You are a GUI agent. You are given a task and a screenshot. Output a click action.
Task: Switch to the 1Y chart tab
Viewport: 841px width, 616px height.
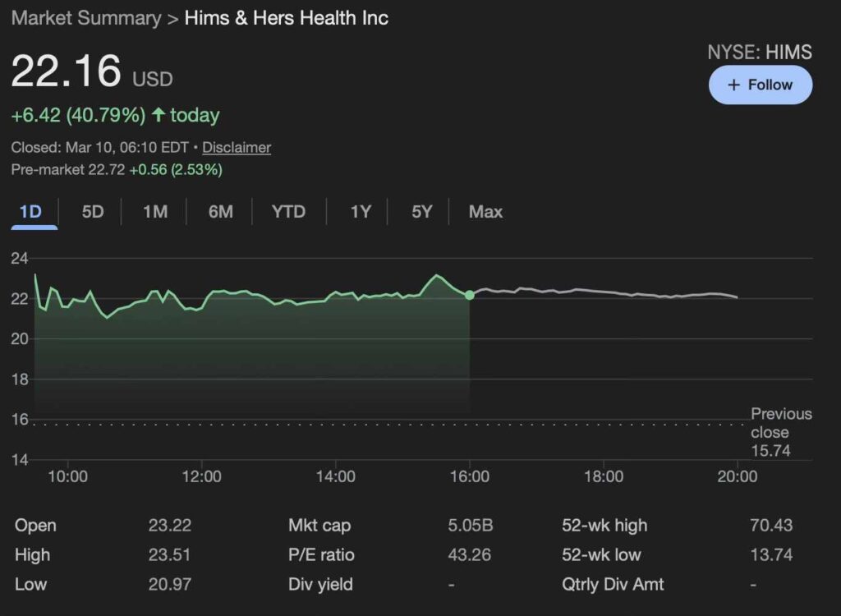pos(361,212)
